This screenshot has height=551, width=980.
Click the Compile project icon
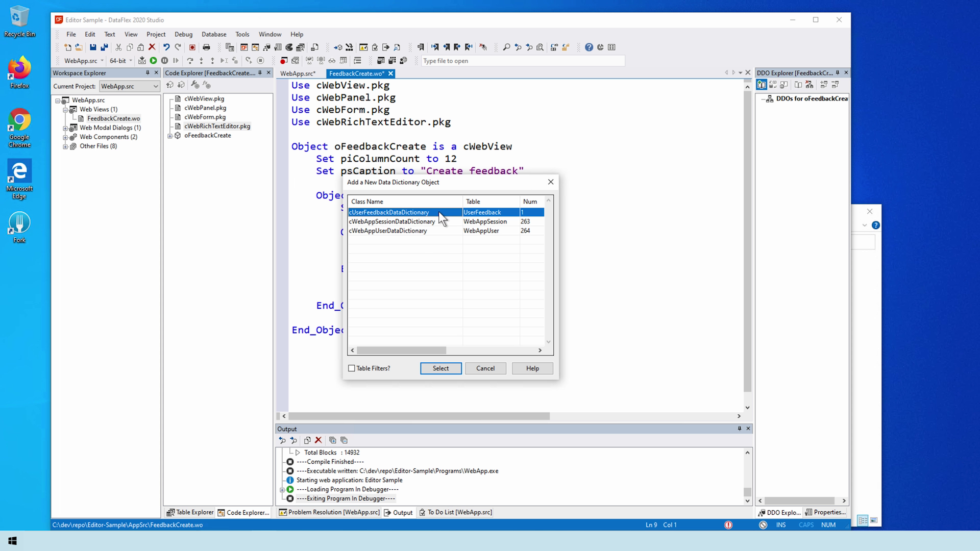(x=142, y=61)
